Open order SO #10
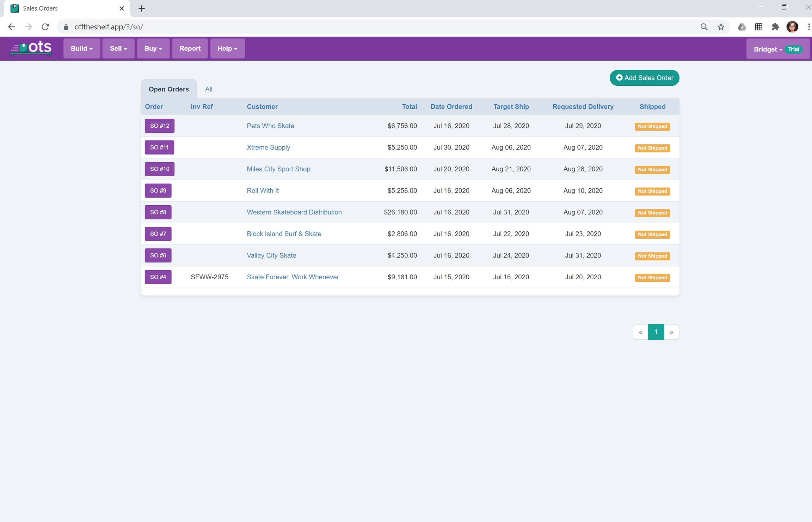 coord(159,169)
